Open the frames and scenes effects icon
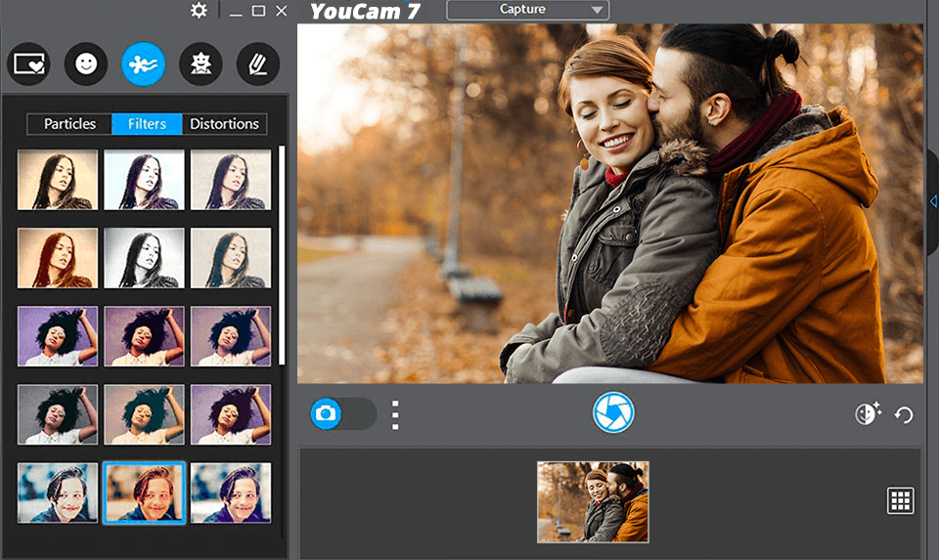 pos(28,64)
